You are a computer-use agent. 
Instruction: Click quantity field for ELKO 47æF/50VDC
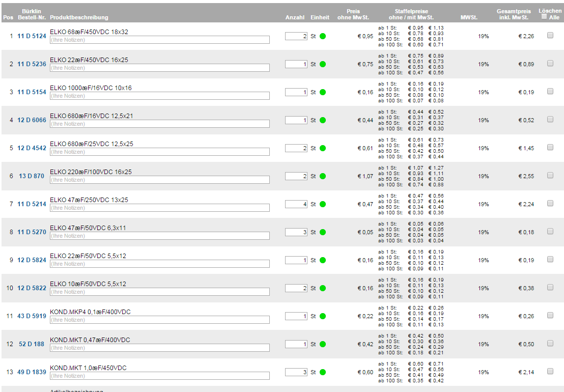296,232
